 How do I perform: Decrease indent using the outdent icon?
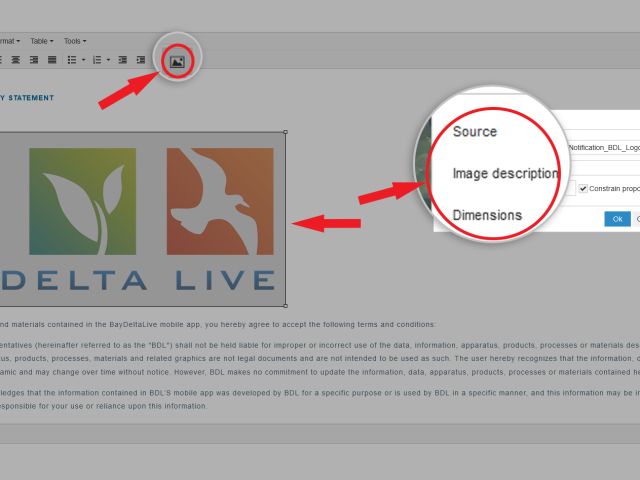122,60
